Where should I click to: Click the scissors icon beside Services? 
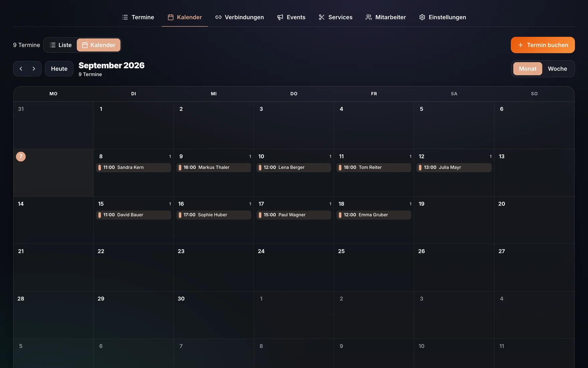click(x=322, y=17)
